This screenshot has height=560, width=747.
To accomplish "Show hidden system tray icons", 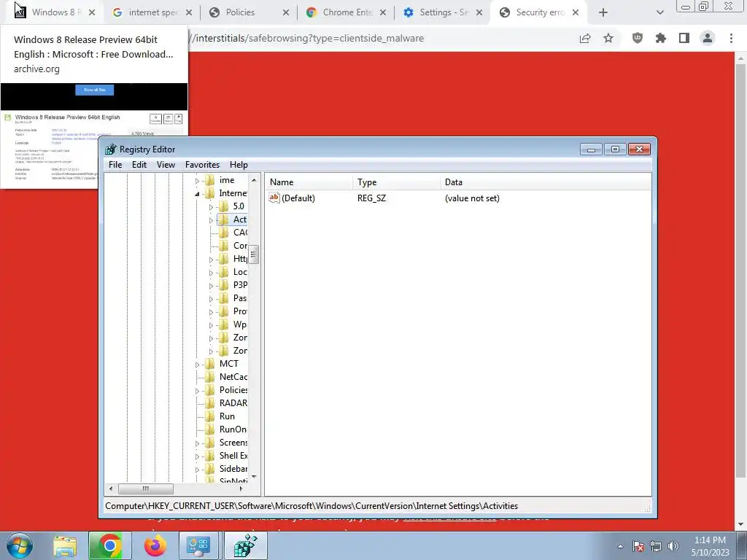I will [x=620, y=546].
